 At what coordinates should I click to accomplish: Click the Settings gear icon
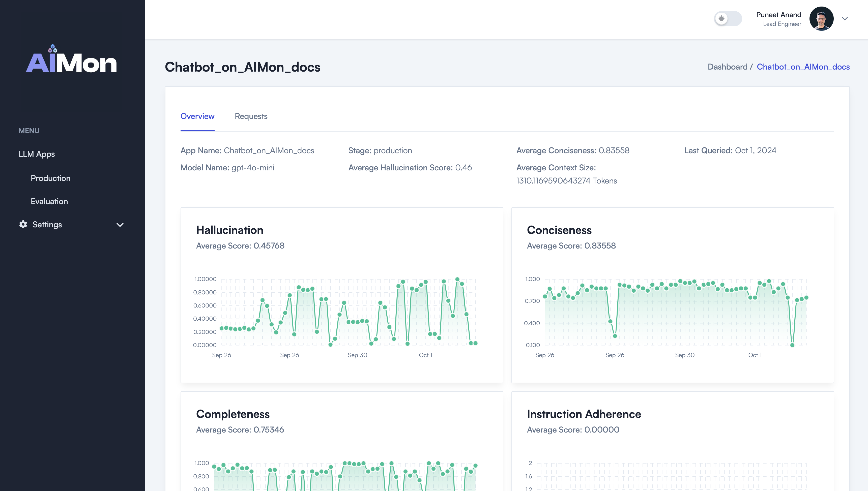23,225
